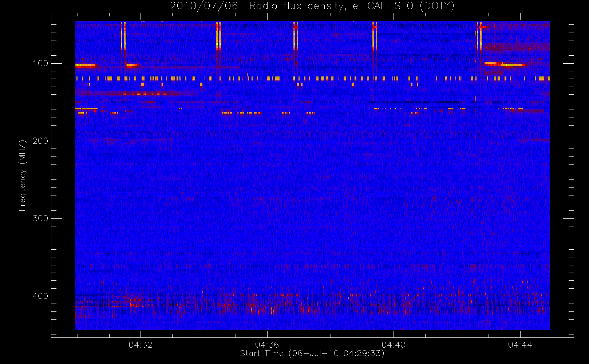Click the "Frequency (MHZ)" axis label
Viewport: 589px width, 364px height.
tap(23, 175)
